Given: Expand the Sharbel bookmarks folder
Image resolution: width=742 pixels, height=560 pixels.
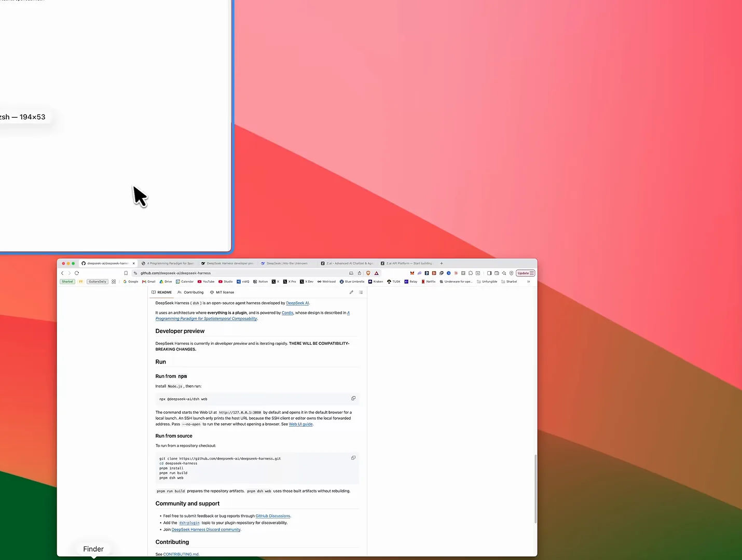Looking at the screenshot, I should 509,282.
